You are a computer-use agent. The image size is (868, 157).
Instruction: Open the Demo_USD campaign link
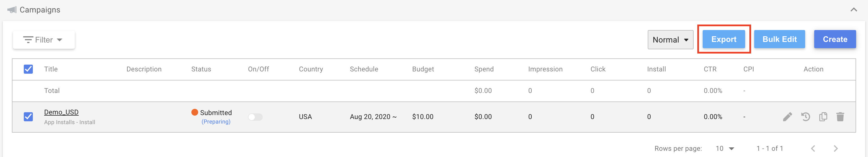click(61, 112)
